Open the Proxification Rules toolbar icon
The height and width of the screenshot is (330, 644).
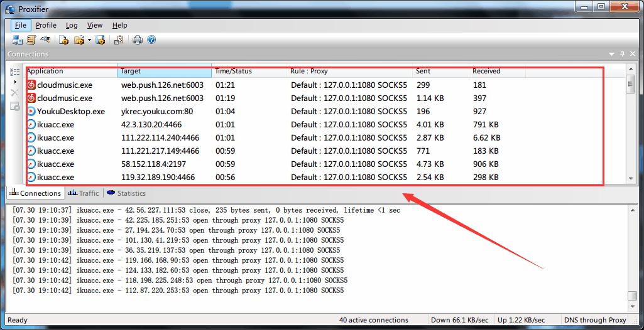[31, 40]
